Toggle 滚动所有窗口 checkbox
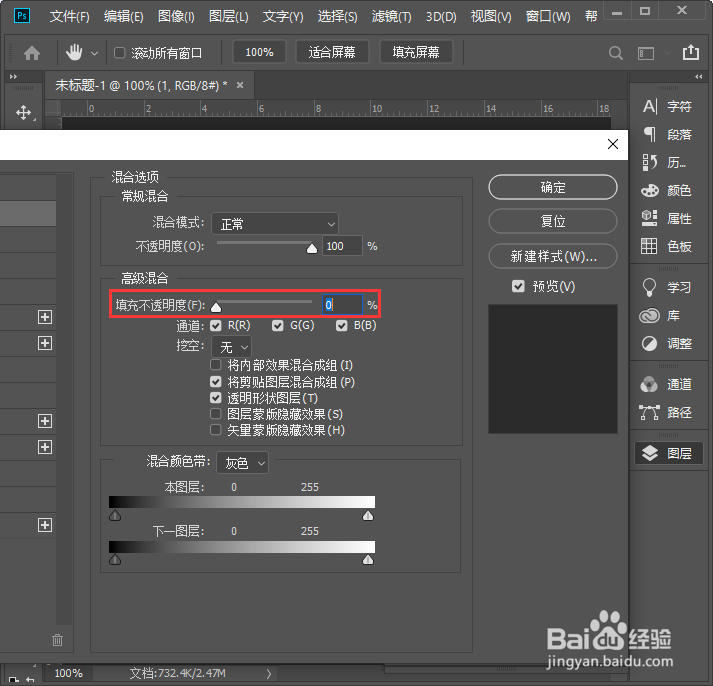 tap(120, 53)
